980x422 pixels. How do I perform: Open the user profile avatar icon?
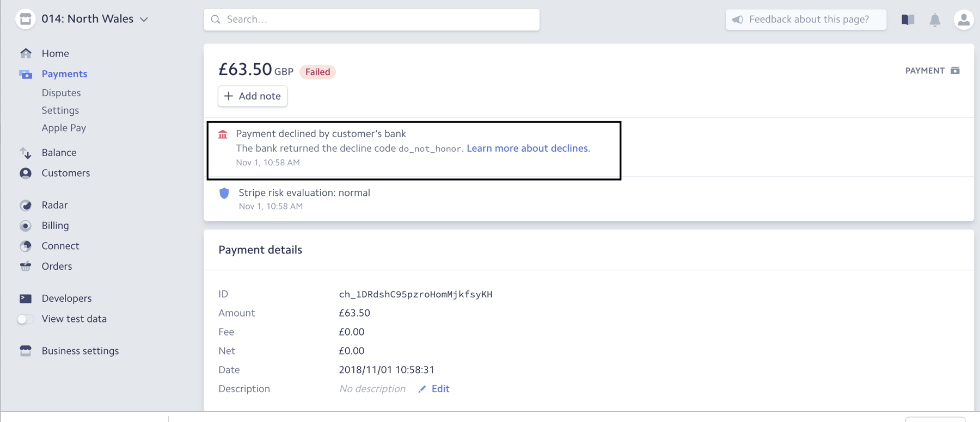[963, 20]
